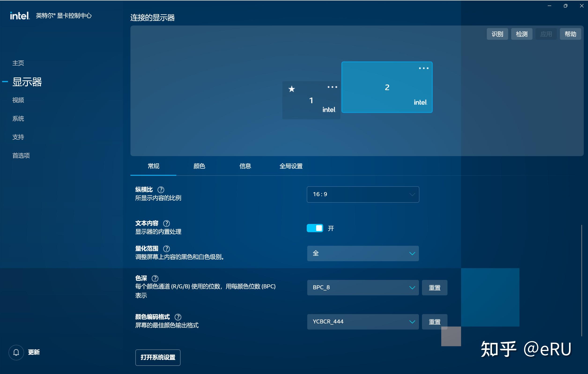Open the 量化范围 dropdown showing 全
Image resolution: width=588 pixels, height=374 pixels.
point(363,254)
